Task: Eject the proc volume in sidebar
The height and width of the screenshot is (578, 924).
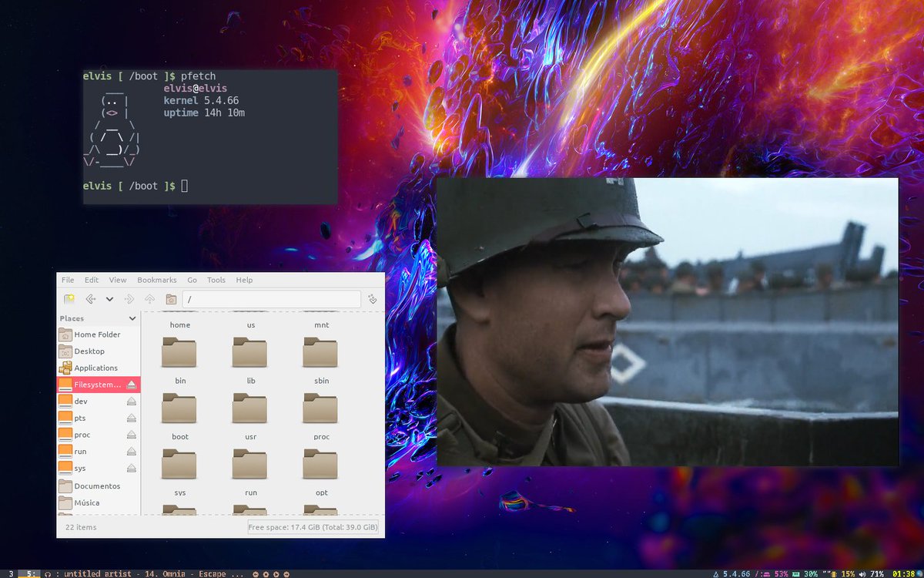Action: tap(132, 435)
